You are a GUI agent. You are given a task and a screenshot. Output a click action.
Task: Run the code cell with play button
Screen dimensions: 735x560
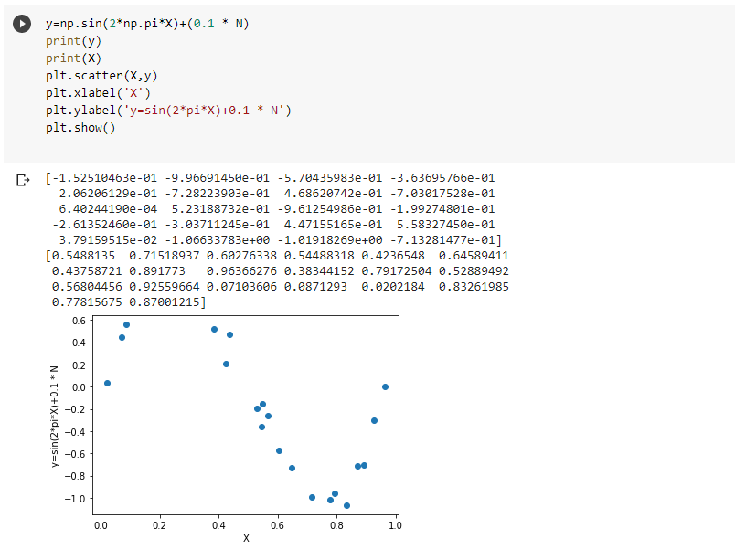(x=21, y=25)
